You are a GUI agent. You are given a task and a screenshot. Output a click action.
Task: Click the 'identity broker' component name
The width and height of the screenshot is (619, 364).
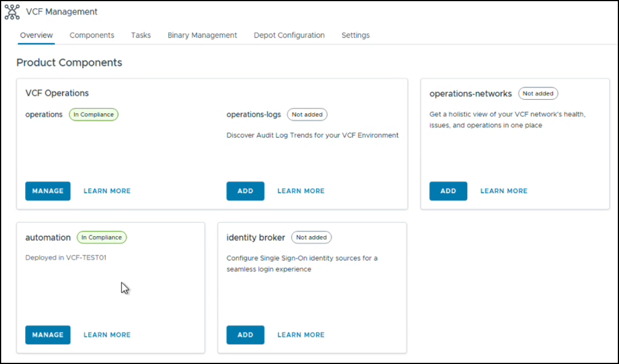click(x=255, y=237)
